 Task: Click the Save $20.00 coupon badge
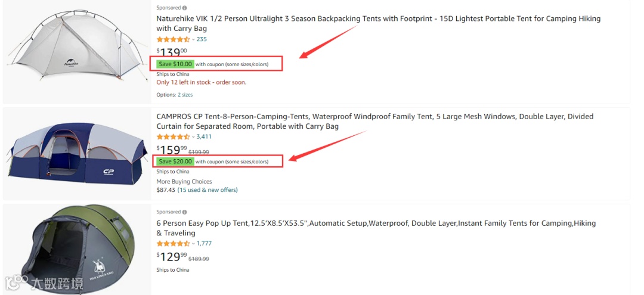175,162
